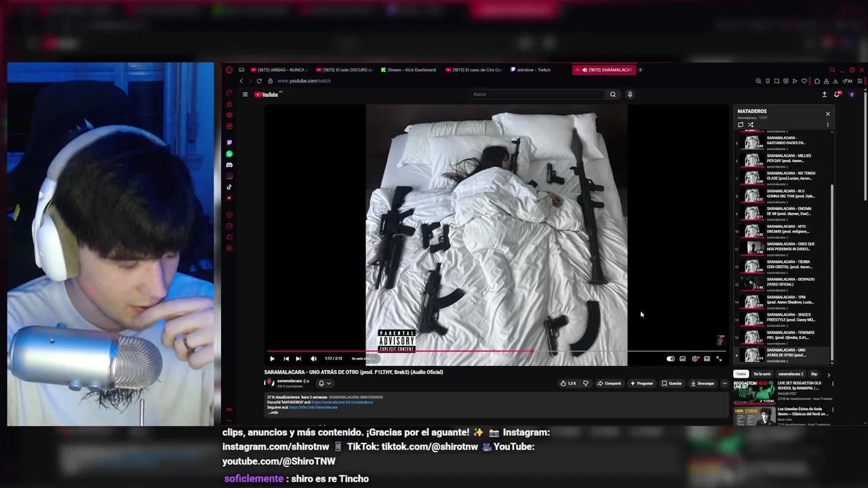Viewport: 868px width, 488px height.
Task: Open player settings gear
Action: [x=695, y=359]
